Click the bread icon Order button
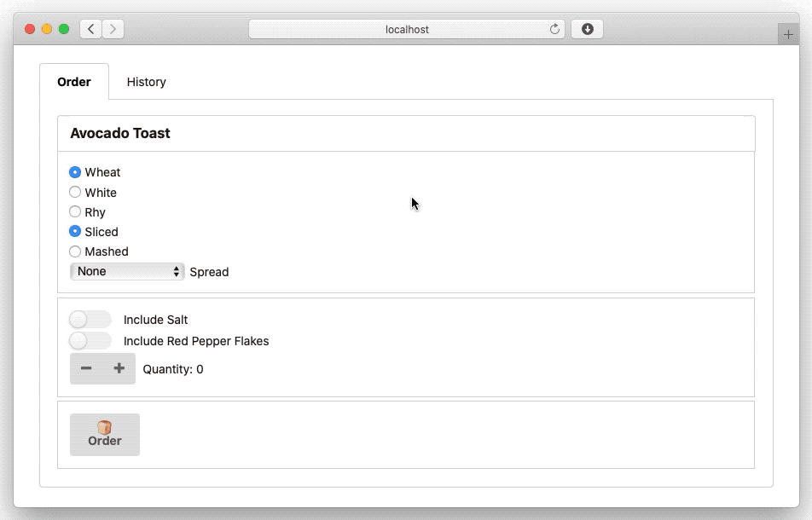The width and height of the screenshot is (812, 520). point(105,435)
